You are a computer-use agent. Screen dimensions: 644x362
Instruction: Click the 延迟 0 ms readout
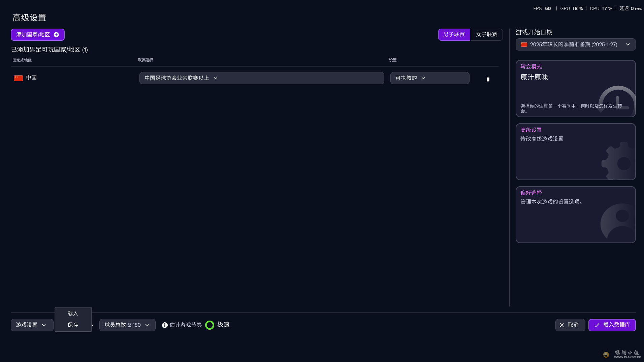pyautogui.click(x=630, y=8)
